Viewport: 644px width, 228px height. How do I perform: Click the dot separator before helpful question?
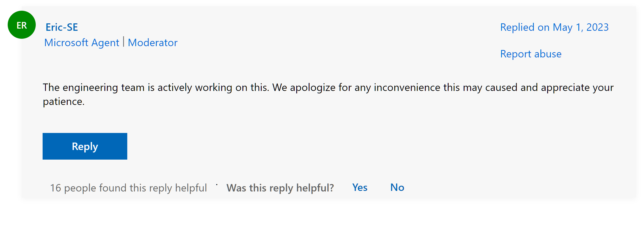click(x=217, y=185)
